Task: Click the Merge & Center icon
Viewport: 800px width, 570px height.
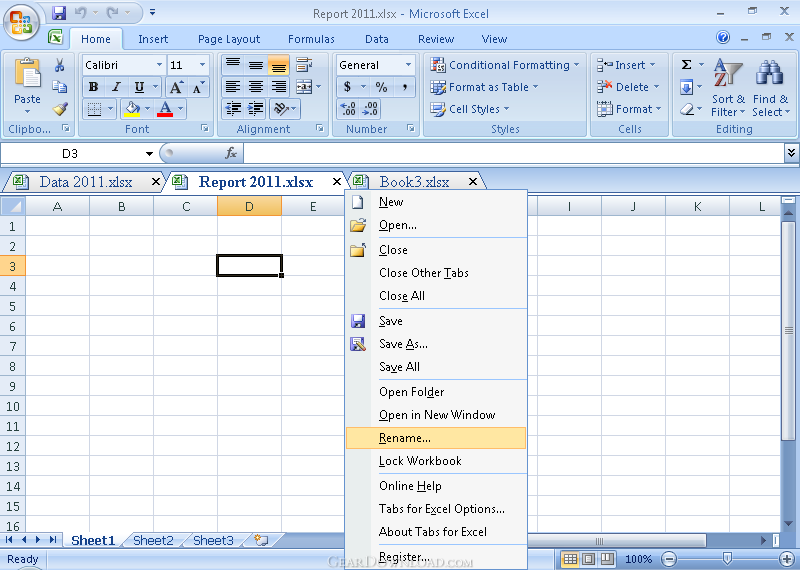Action: (x=304, y=87)
